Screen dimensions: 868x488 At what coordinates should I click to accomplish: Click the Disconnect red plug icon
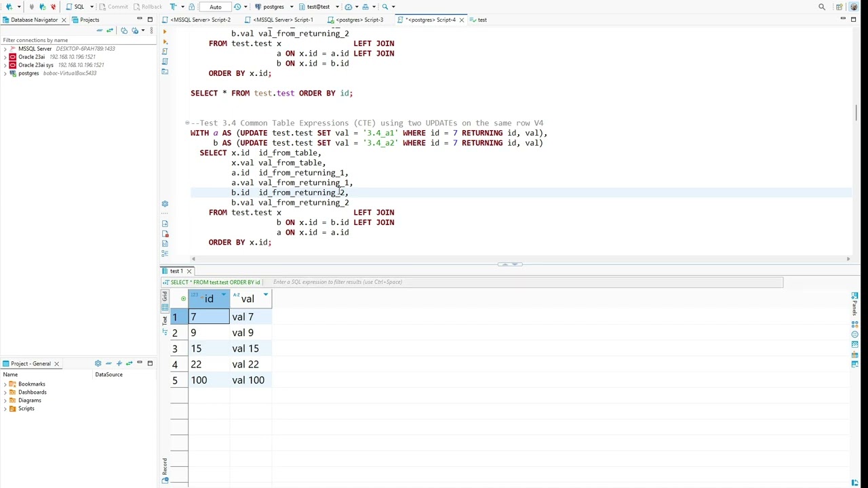53,7
